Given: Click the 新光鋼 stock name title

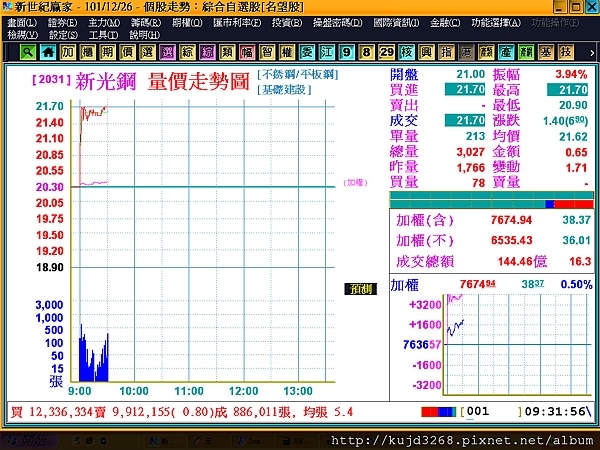Looking at the screenshot, I should click(106, 82).
